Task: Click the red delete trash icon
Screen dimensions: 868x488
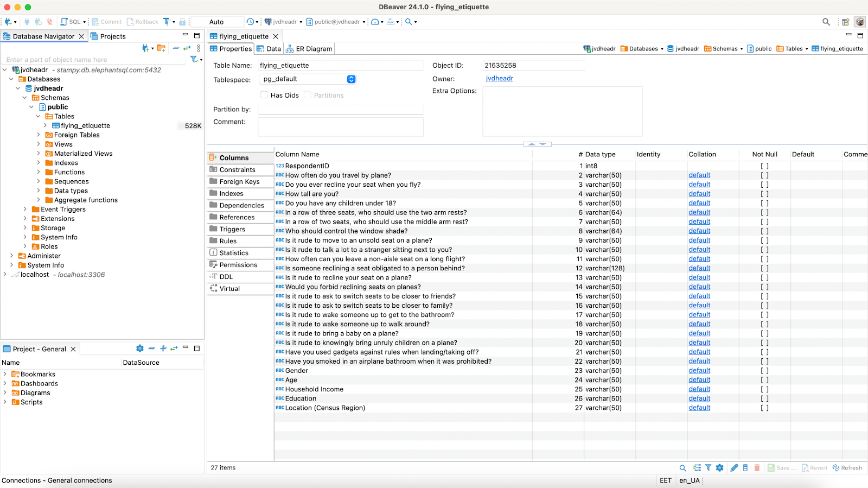Action: click(x=757, y=467)
